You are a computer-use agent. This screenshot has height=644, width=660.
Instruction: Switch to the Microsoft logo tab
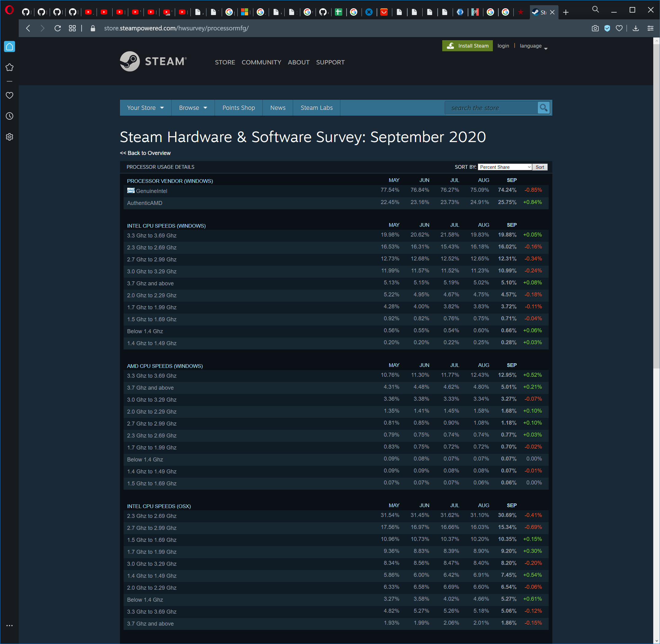[x=244, y=12]
